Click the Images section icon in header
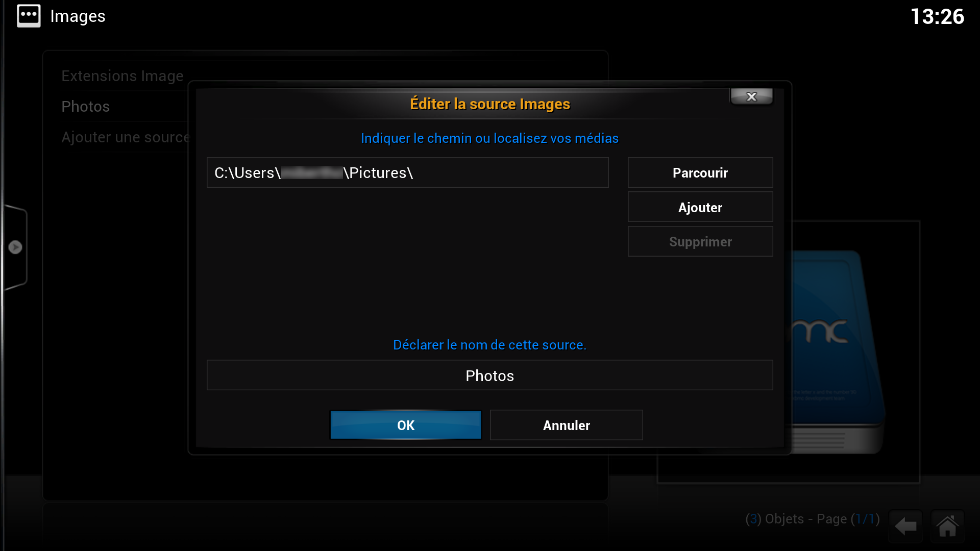 coord(29,16)
